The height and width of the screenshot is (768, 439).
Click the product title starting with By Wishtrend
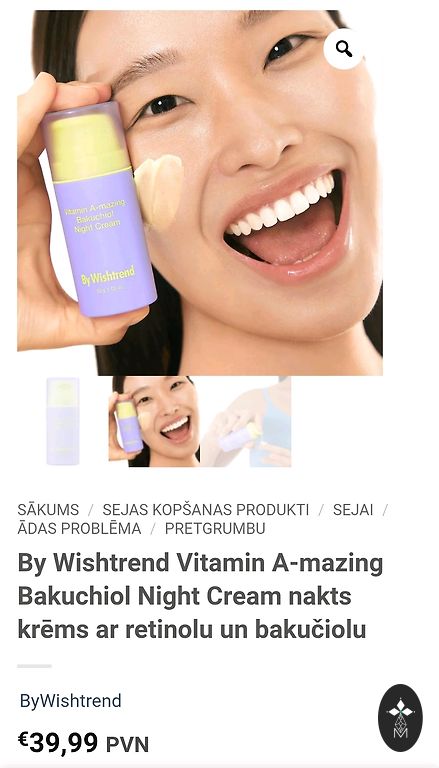[200, 597]
